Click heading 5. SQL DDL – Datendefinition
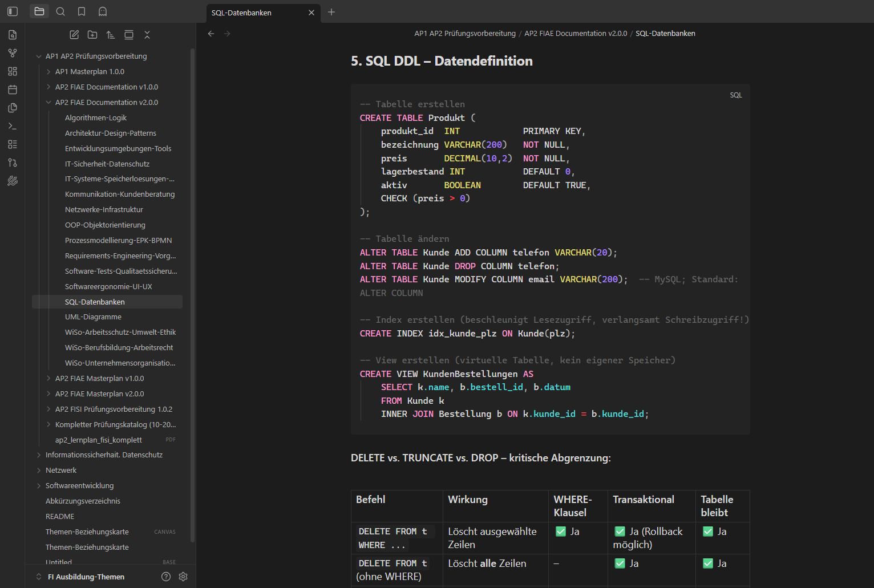 pos(442,61)
